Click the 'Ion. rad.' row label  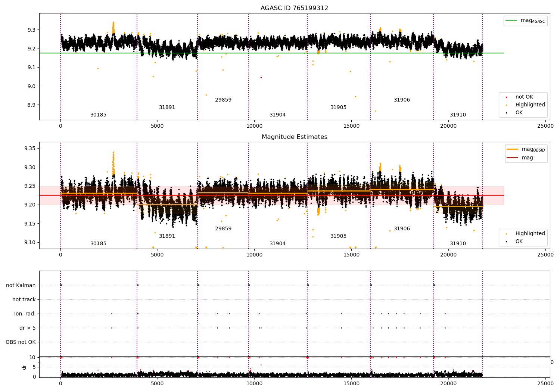[x=25, y=314]
